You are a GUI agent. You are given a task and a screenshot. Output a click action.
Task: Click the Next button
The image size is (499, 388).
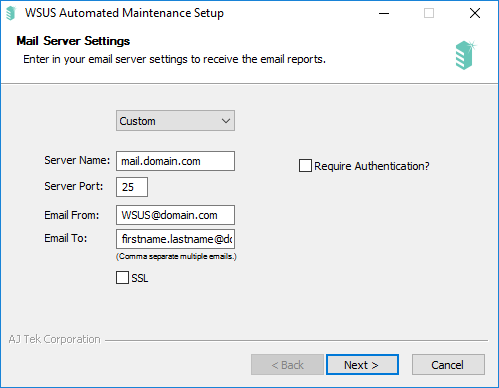[x=362, y=365]
